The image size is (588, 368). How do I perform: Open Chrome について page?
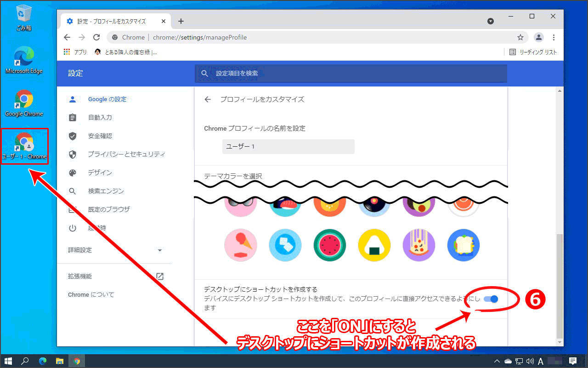(91, 294)
